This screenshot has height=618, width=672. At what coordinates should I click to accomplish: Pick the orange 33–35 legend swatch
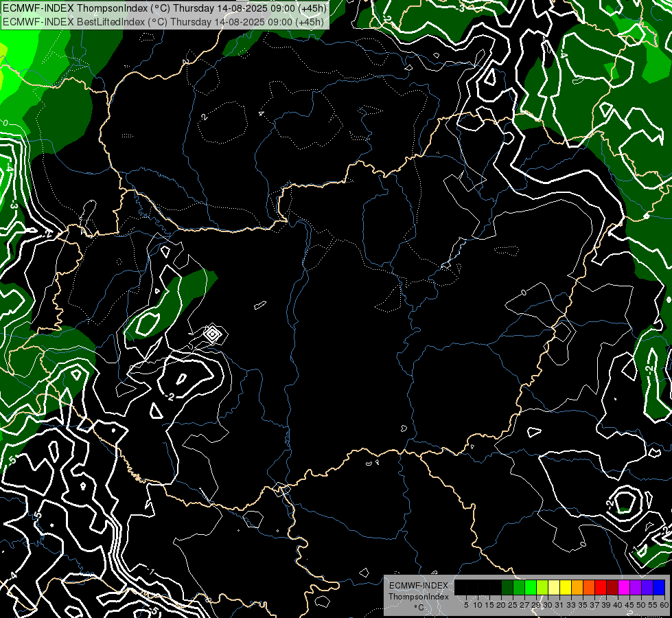(x=577, y=587)
